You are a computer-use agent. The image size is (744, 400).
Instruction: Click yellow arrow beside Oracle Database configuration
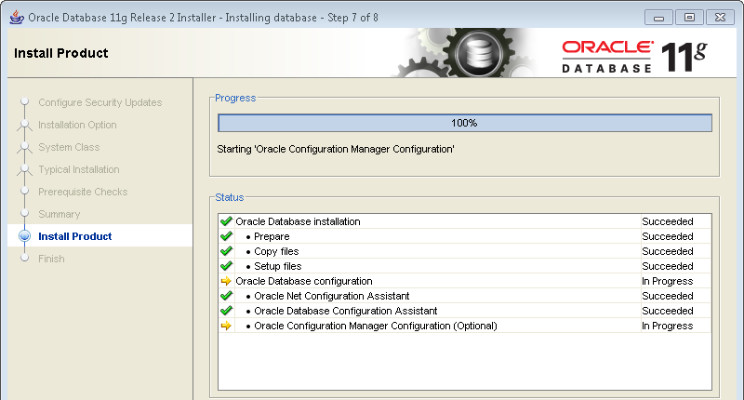[x=226, y=281]
